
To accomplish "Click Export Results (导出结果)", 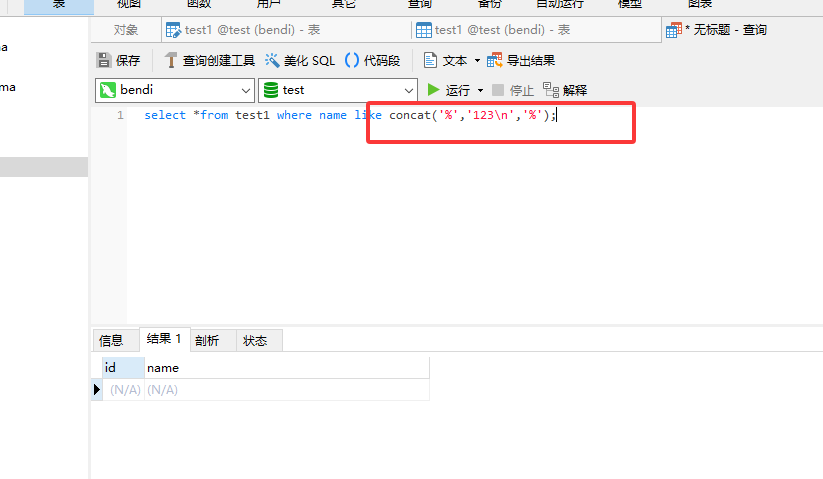I will click(x=521, y=60).
